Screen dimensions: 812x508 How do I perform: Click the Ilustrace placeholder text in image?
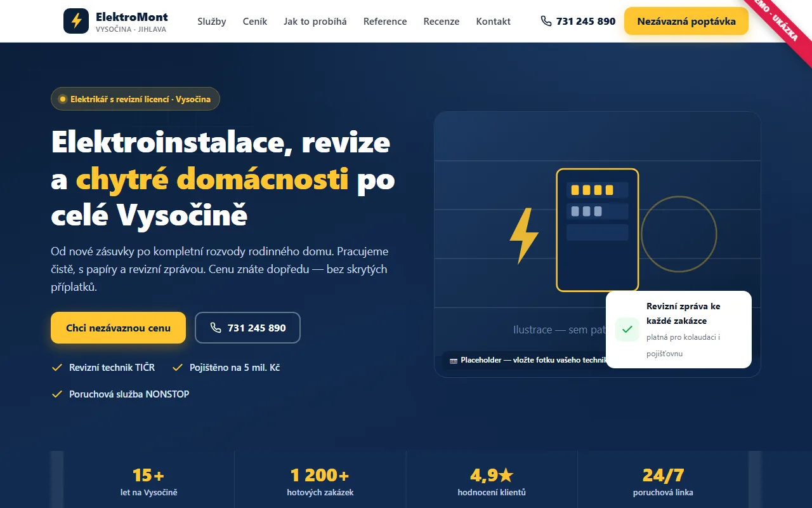(559, 330)
